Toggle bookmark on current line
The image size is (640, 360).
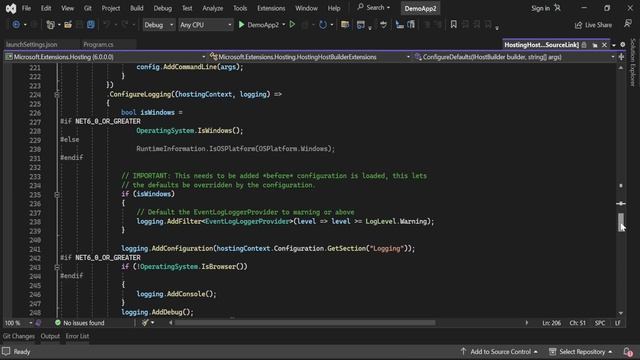(x=453, y=25)
